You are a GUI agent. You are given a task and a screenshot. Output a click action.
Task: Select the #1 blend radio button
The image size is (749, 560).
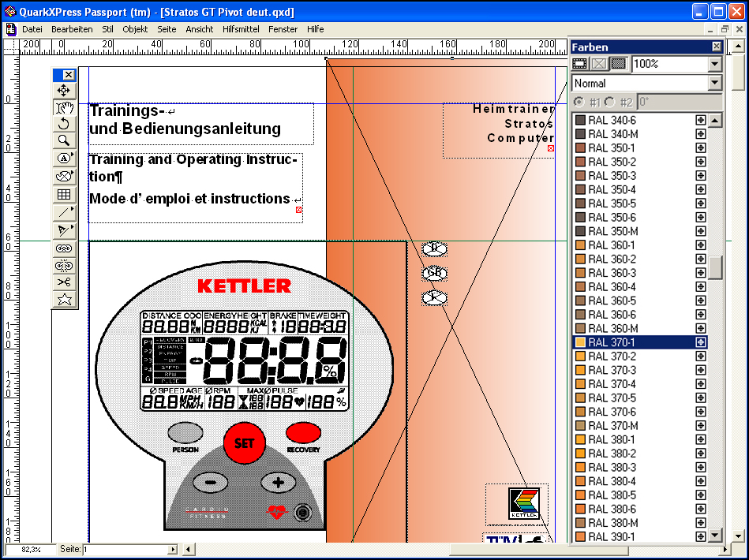coord(579,102)
